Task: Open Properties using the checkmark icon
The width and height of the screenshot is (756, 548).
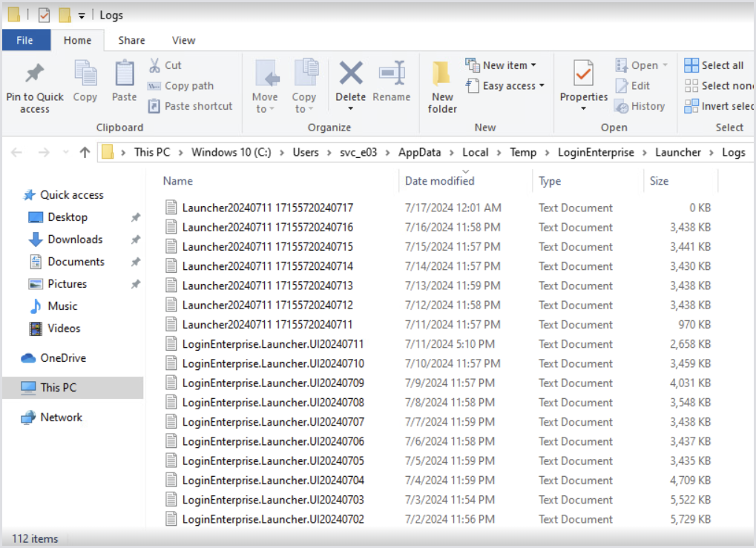Action: (x=583, y=74)
